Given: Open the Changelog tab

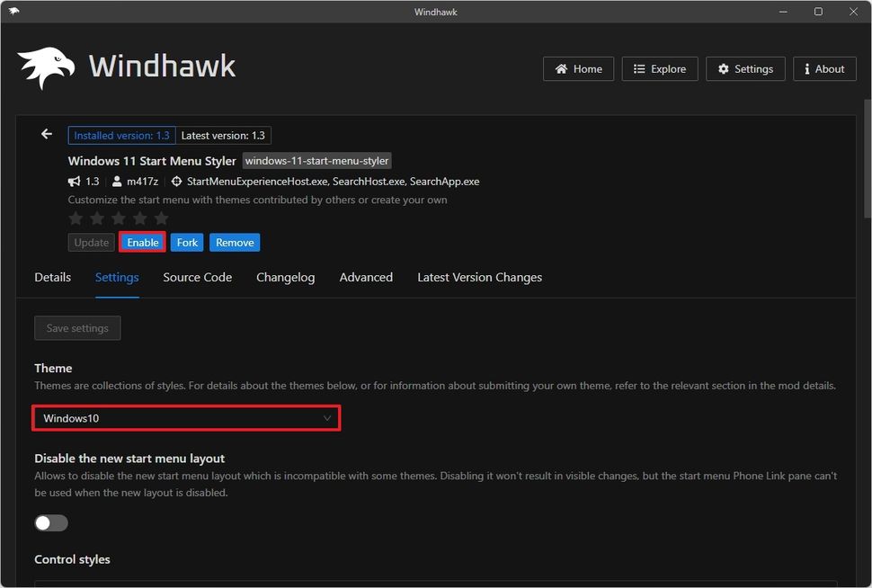Looking at the screenshot, I should point(285,278).
